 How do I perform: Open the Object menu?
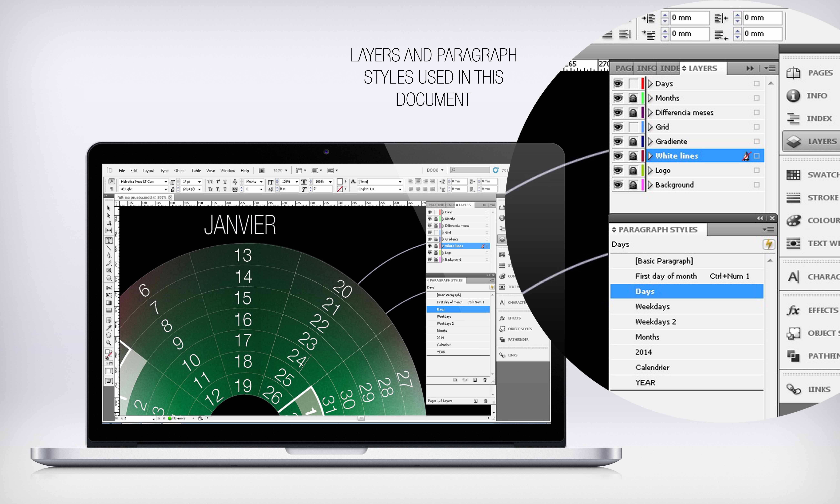[x=180, y=170]
